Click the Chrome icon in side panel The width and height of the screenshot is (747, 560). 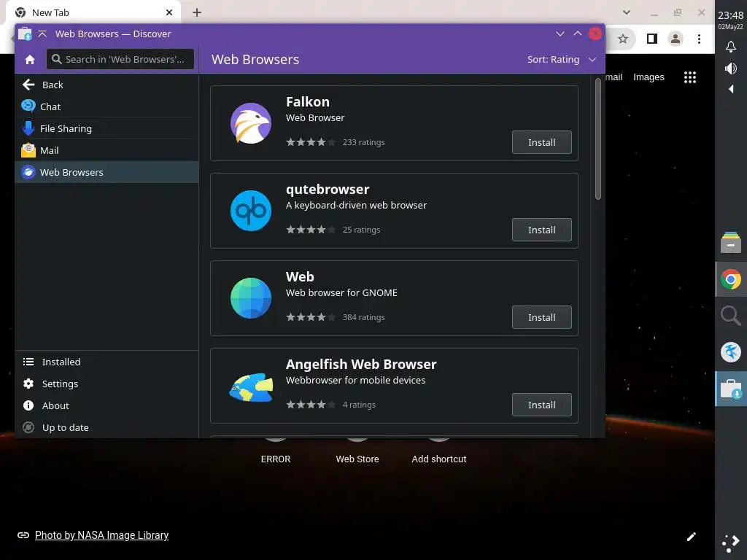point(731,279)
